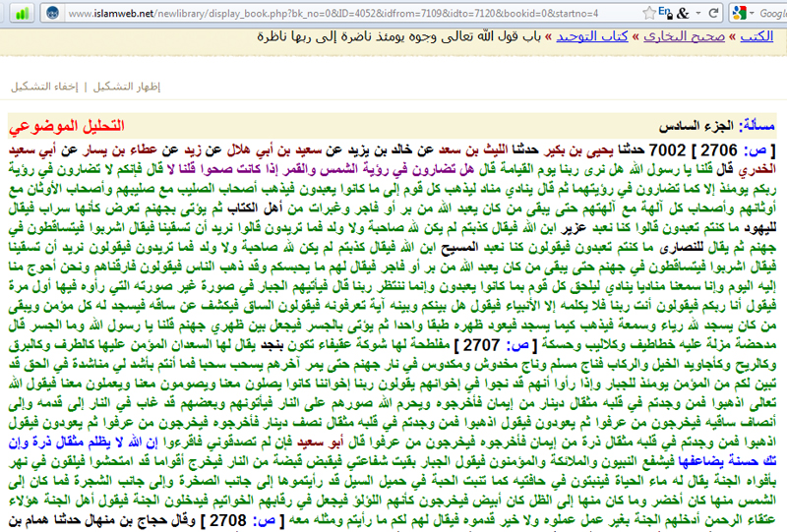This screenshot has height=532, width=787.
Task: Click the word 'المسيح' in the hadith text
Action: (459, 248)
